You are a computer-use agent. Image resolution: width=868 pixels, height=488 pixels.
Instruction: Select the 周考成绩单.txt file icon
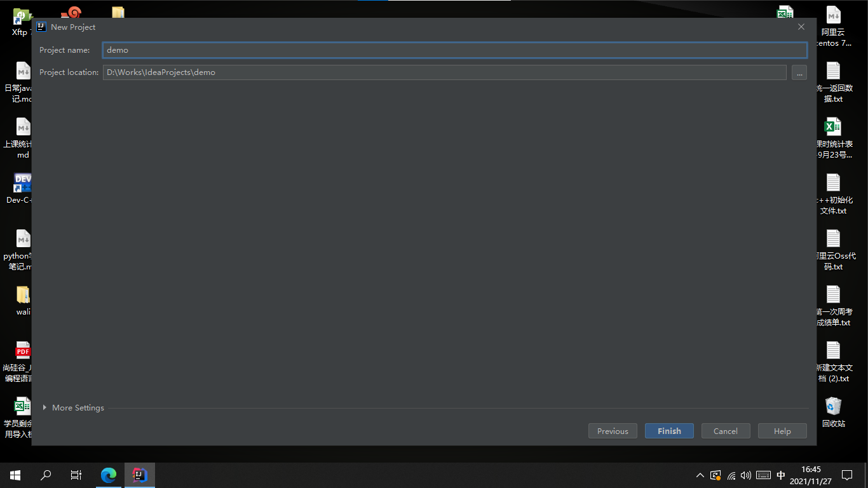[x=833, y=306]
